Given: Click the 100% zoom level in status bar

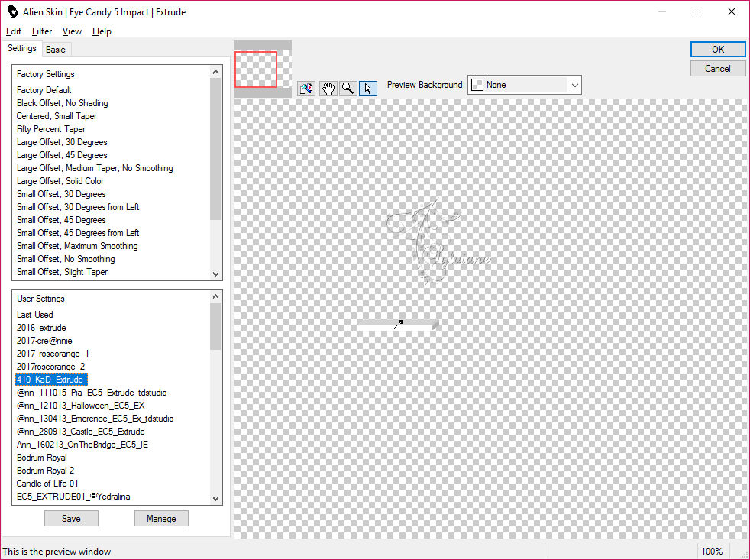Looking at the screenshot, I should click(712, 552).
